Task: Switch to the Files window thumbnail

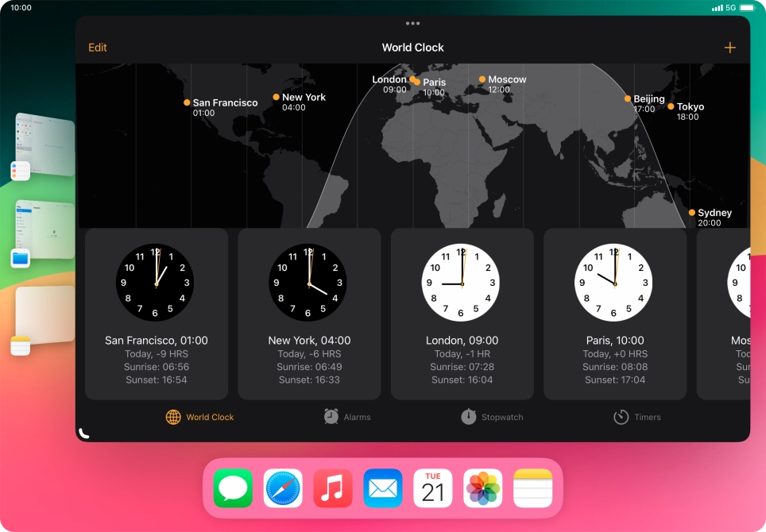Action: click(x=44, y=230)
